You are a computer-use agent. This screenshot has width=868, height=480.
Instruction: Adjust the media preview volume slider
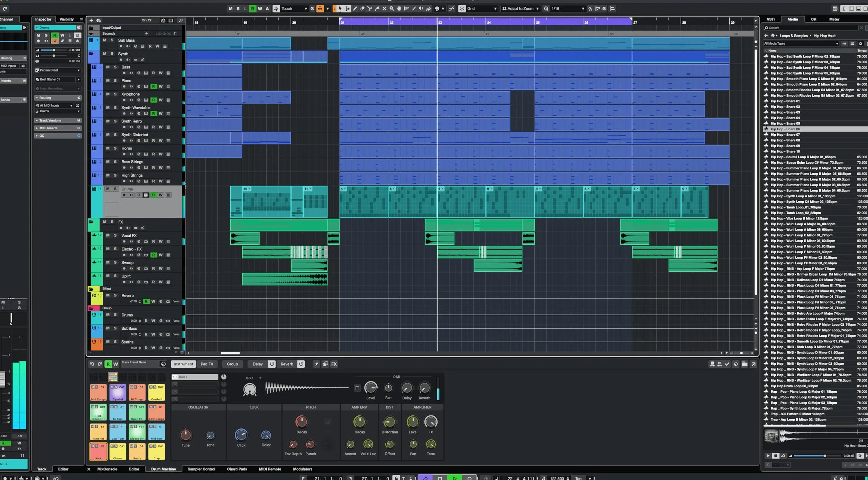coord(817,455)
